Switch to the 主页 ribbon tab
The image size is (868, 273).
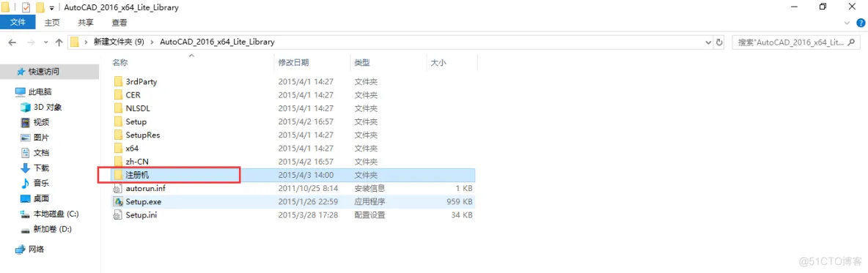click(53, 23)
